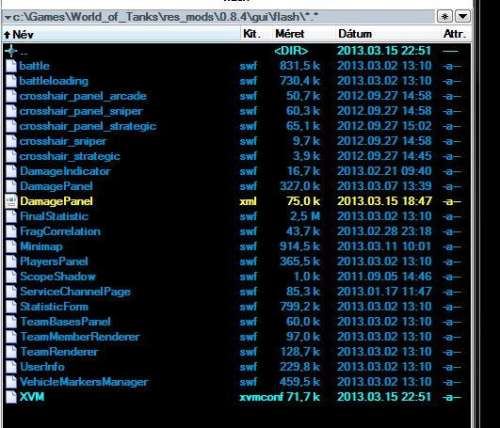Screen dimensions: 500x428
Task: Click the crosshair_sniper file icon
Action: (11, 141)
